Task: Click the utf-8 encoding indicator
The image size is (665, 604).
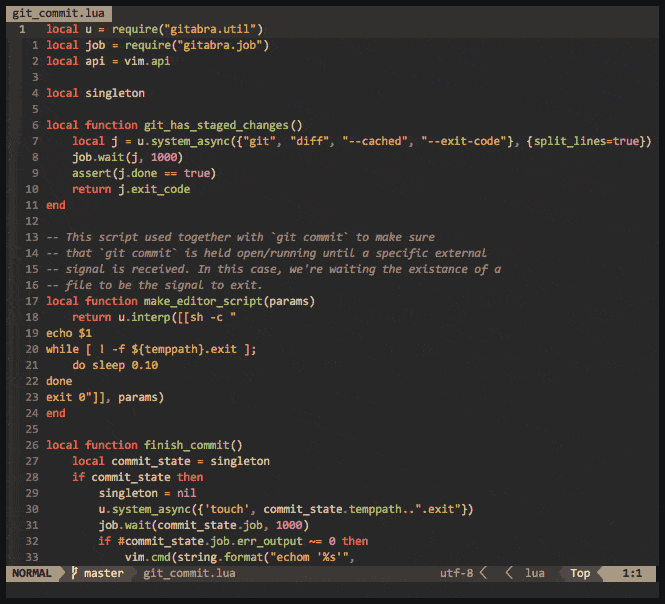Action: tap(456, 574)
